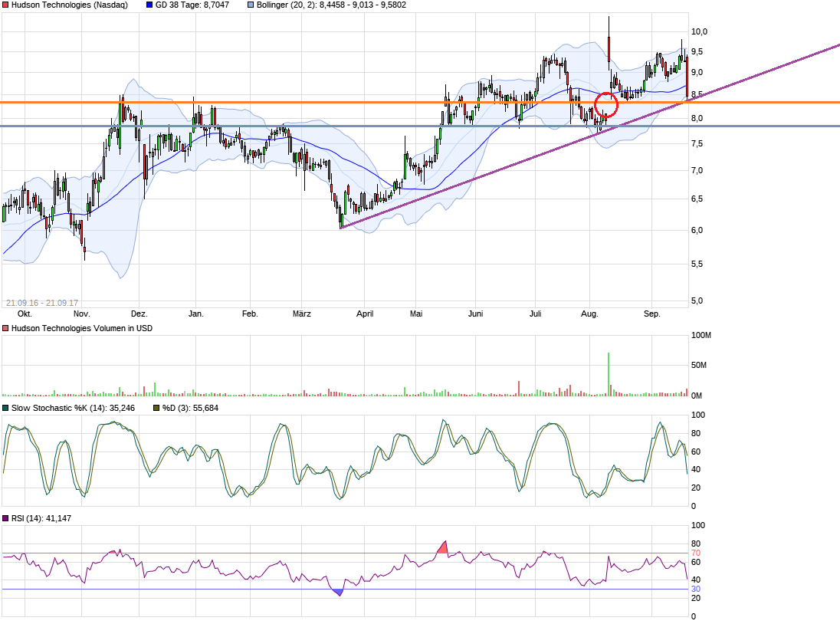Click the red Hudson Technologies legend icon
Viewport: 840px width, 624px height.
[6, 5]
